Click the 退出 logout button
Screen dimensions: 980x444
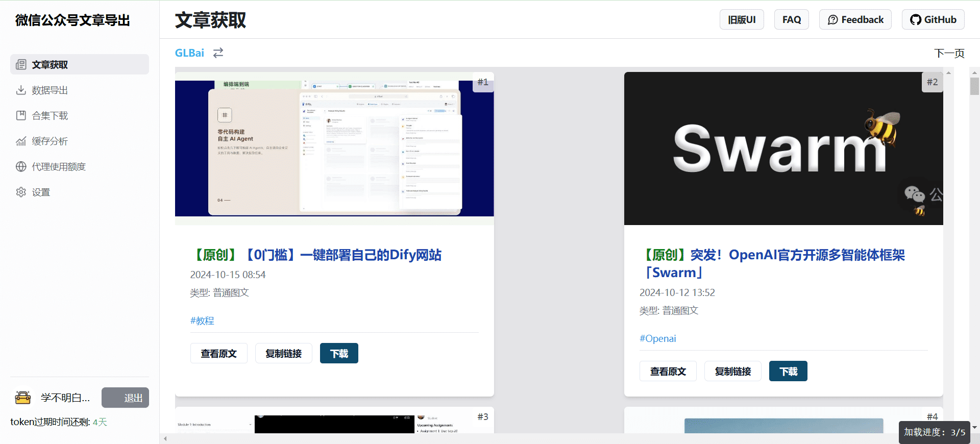(x=125, y=398)
